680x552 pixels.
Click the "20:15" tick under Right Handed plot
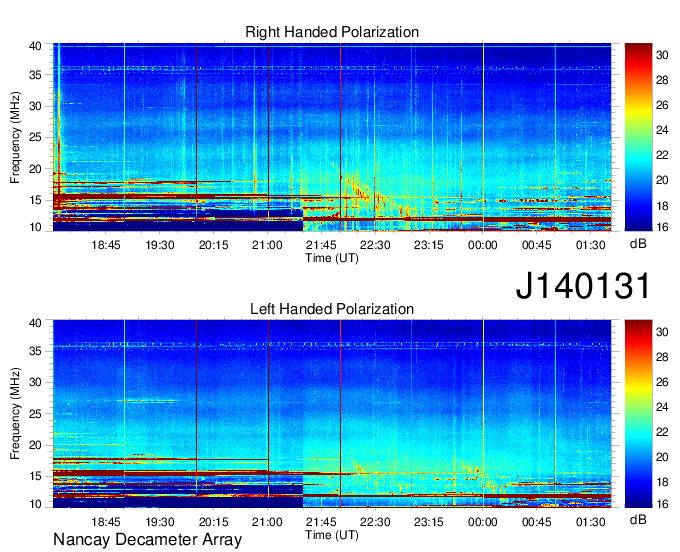[213, 245]
